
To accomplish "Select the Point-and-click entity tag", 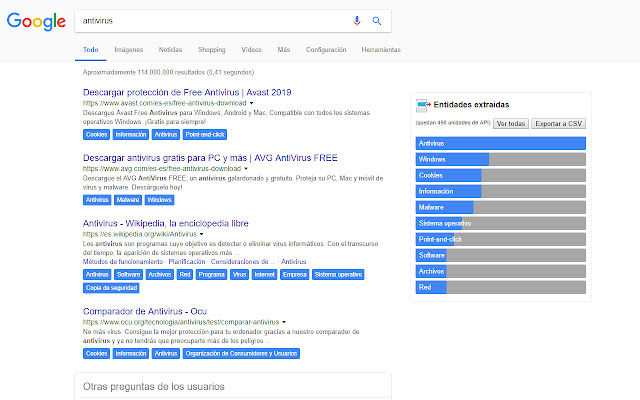I will (205, 134).
